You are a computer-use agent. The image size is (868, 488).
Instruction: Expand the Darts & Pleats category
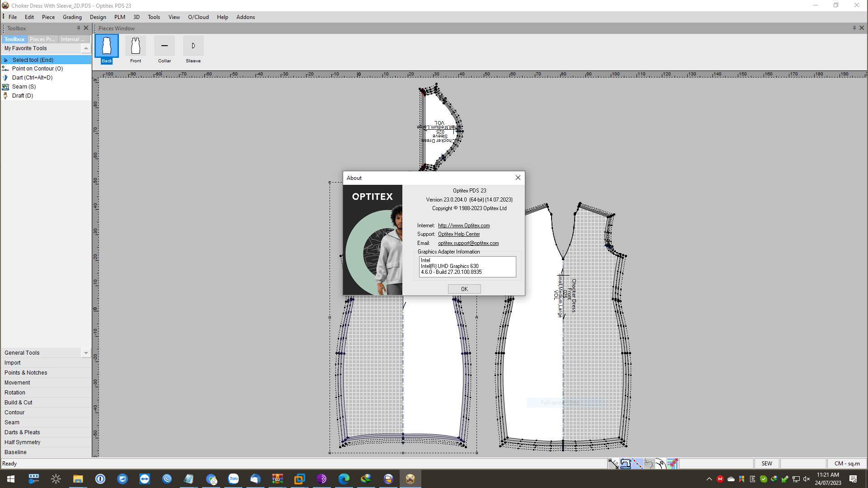click(x=22, y=432)
